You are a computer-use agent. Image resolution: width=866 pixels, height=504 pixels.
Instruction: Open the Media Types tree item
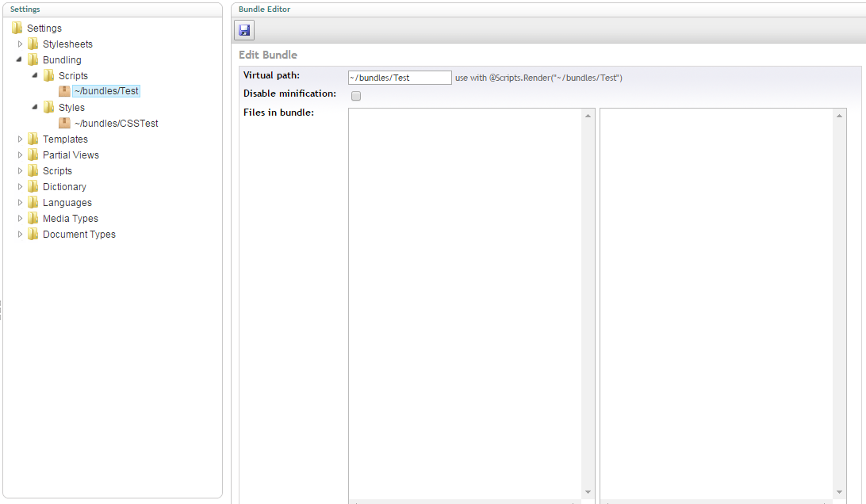click(x=70, y=218)
